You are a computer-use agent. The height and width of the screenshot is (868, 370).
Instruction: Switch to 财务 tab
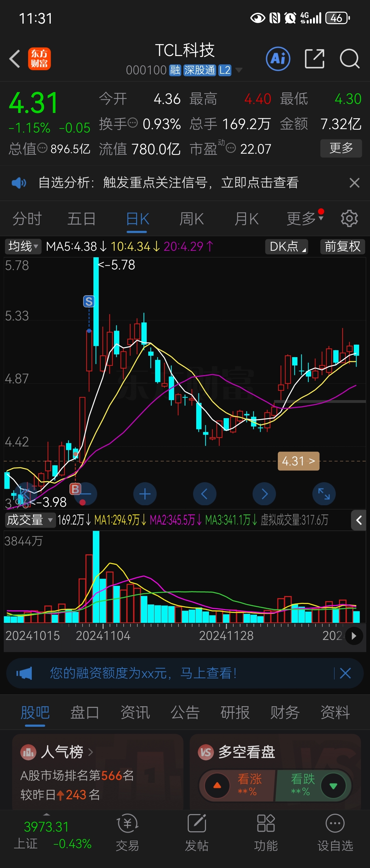click(285, 712)
